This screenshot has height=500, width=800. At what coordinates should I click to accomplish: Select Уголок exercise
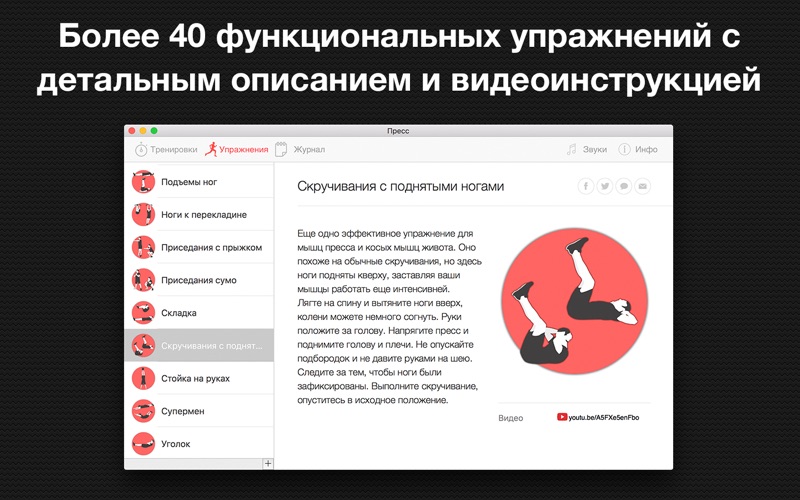199,443
